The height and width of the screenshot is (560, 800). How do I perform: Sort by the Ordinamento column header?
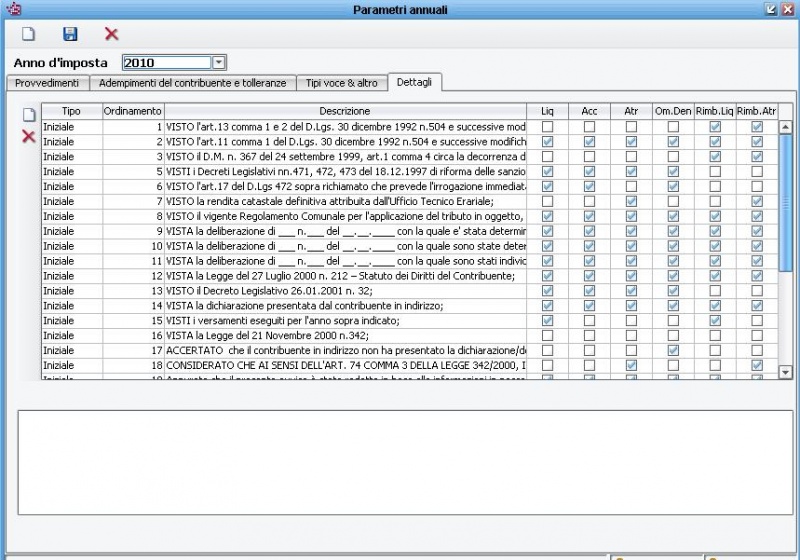point(133,111)
